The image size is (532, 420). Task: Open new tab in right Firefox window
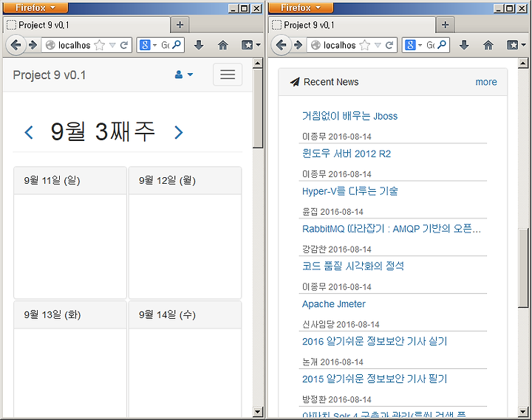click(x=445, y=24)
